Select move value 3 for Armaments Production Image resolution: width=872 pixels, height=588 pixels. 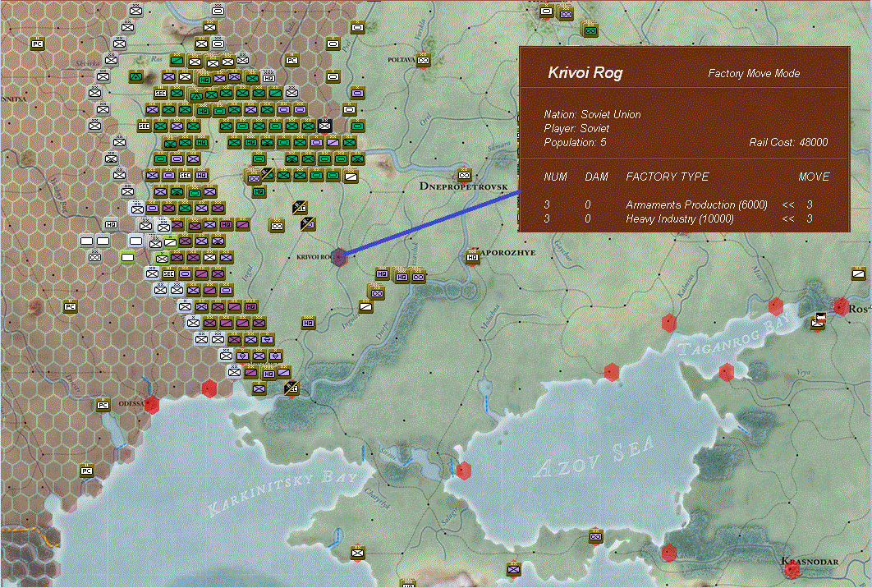pos(810,204)
